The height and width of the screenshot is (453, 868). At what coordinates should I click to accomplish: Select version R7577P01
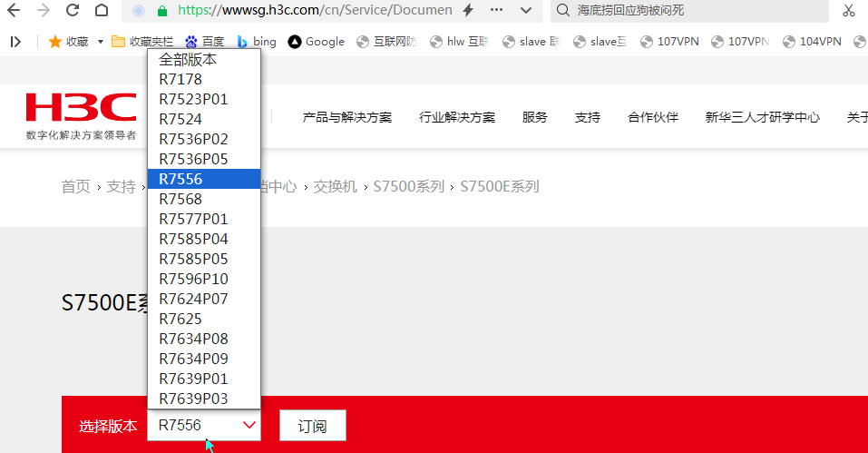tap(204, 219)
